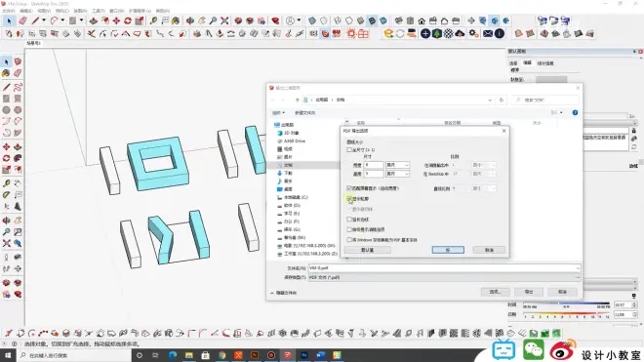
Task: Select the Paint Bucket tool in left palette
Action: pyautogui.click(x=6, y=73)
